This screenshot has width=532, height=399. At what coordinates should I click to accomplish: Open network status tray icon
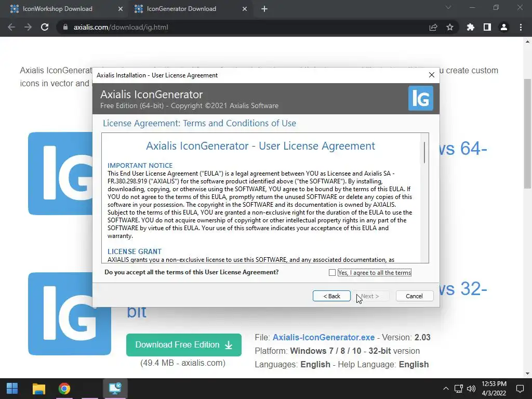click(x=459, y=389)
